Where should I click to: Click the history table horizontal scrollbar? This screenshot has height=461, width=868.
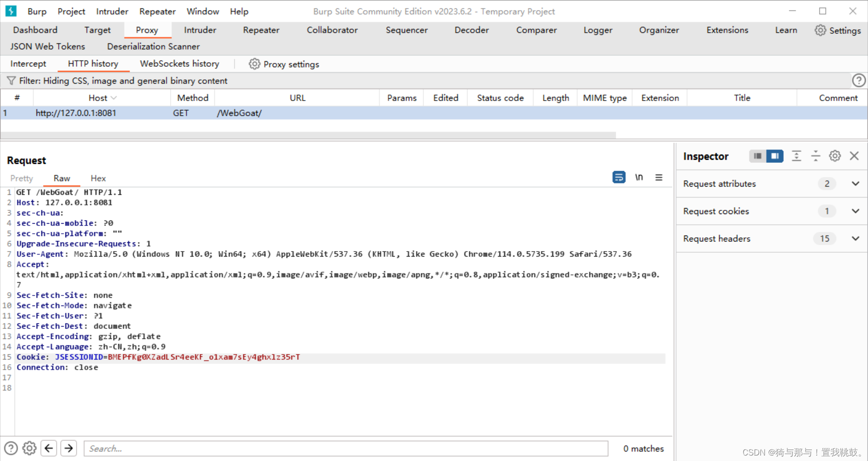(308, 135)
